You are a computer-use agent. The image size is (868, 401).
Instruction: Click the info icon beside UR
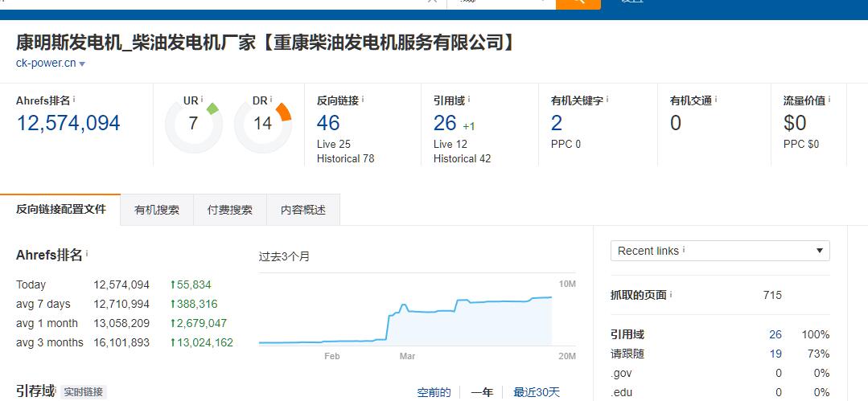(201, 100)
